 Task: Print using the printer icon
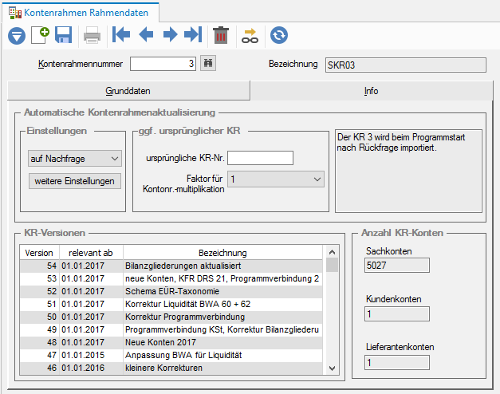(x=92, y=35)
